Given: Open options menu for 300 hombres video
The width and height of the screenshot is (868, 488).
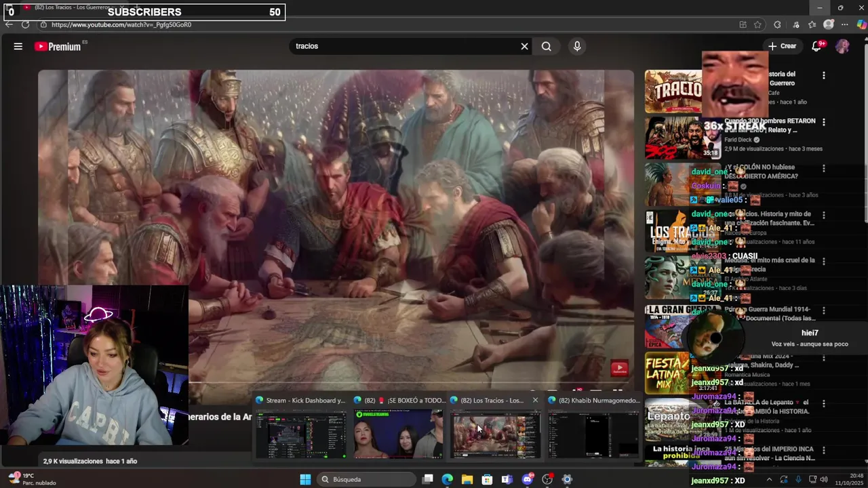Looking at the screenshot, I should click(x=824, y=122).
